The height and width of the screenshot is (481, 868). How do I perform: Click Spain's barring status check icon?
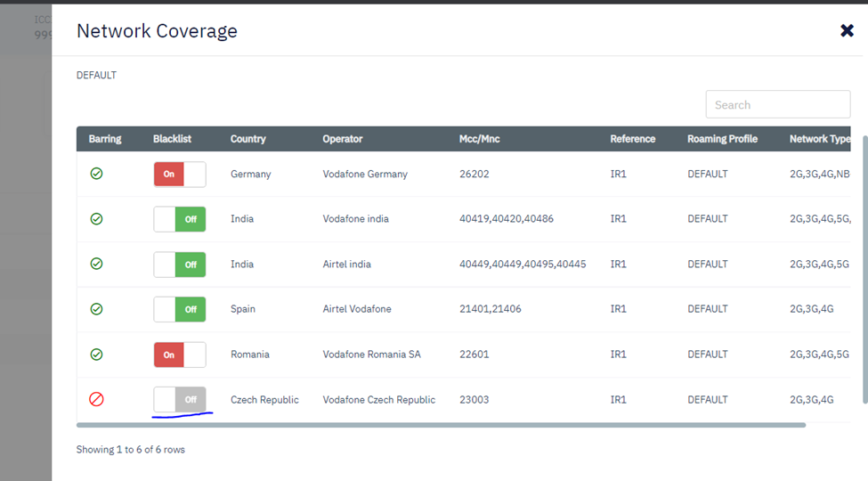click(x=96, y=309)
